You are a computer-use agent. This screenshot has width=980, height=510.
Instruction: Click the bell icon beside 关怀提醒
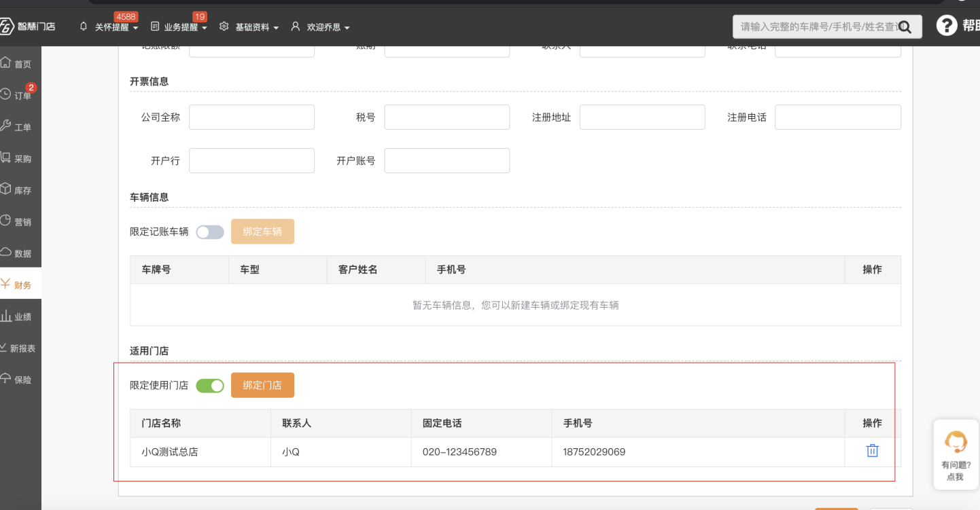[x=84, y=26]
